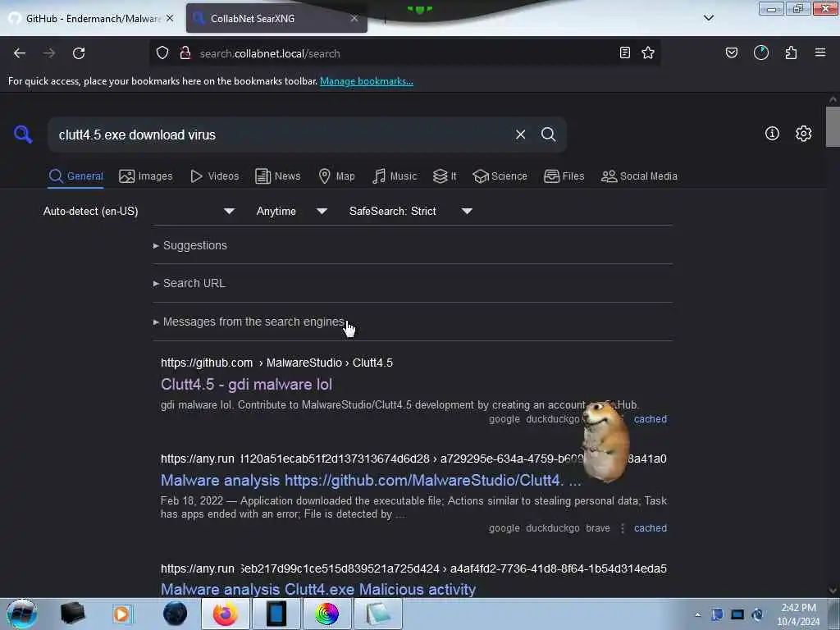Switch to Music search category
Image resolution: width=840 pixels, height=630 pixels.
[x=395, y=176]
